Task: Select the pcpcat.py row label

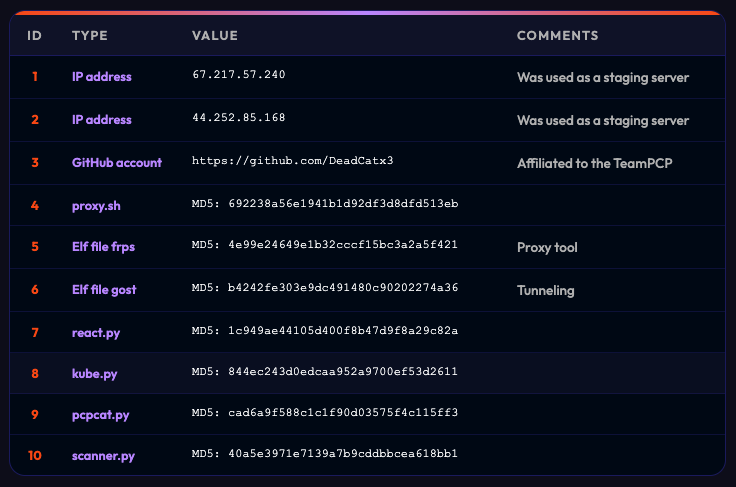Action: click(x=100, y=414)
